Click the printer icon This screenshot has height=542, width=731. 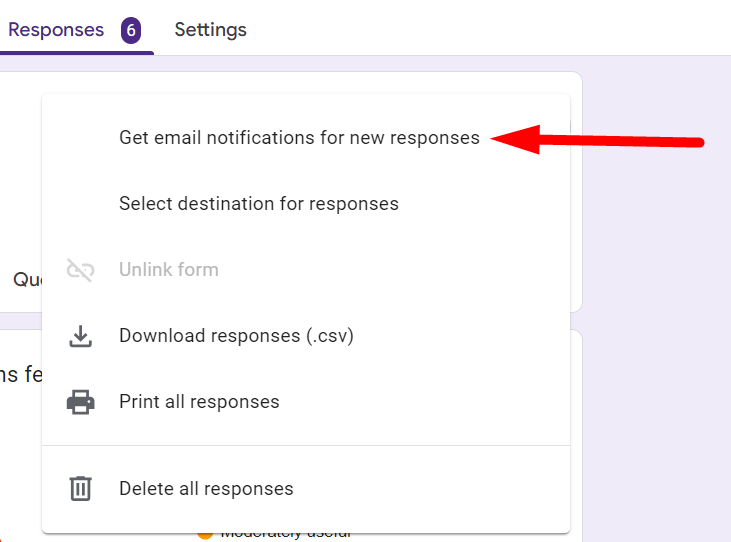click(81, 402)
